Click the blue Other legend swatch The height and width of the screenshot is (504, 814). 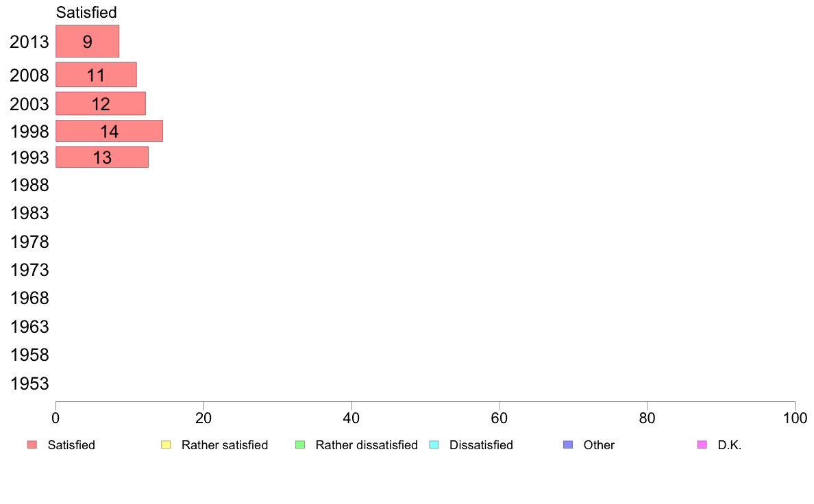point(568,445)
